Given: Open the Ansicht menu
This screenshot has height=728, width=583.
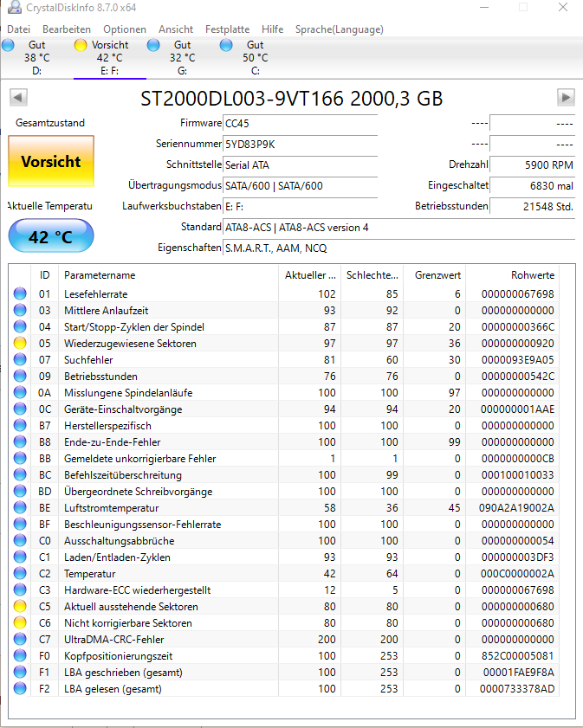Looking at the screenshot, I should [x=176, y=29].
